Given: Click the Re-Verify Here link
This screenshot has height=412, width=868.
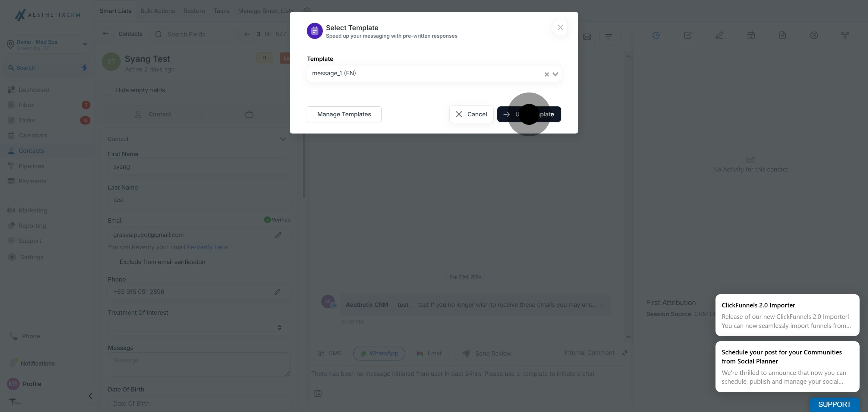Looking at the screenshot, I should pyautogui.click(x=207, y=247).
